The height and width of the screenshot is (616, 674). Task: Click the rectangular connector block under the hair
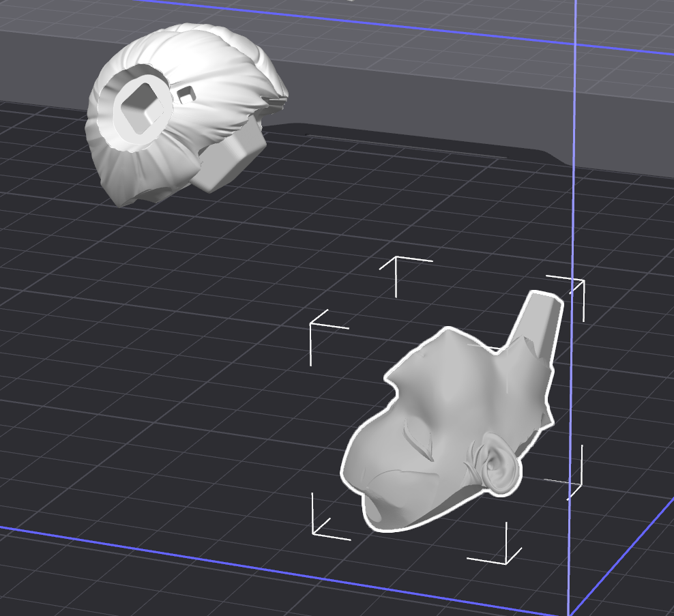pos(229,157)
